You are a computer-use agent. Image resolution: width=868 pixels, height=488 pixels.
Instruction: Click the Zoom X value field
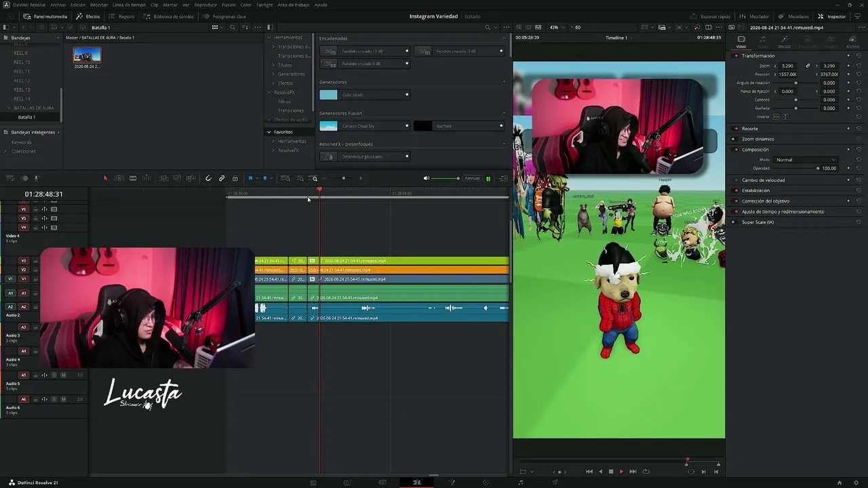788,66
